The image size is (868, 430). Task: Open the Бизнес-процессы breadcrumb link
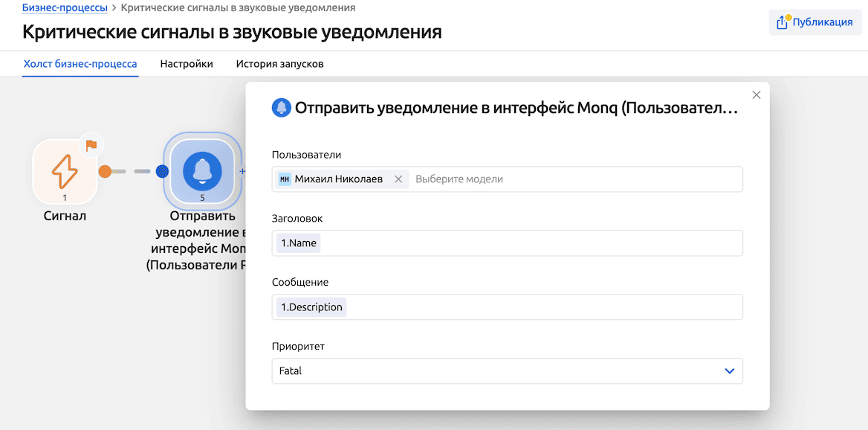coord(65,7)
